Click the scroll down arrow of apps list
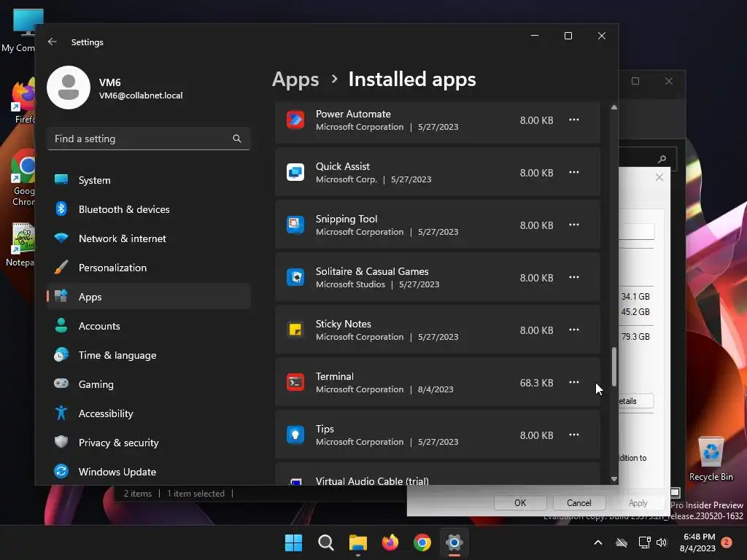Viewport: 747px width, 560px height. (x=614, y=479)
